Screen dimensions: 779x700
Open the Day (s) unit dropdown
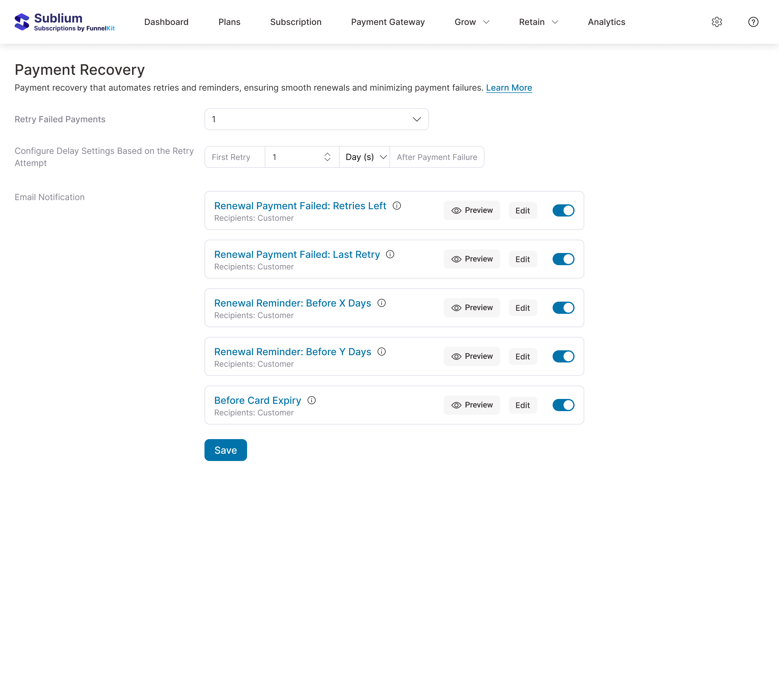coord(365,157)
